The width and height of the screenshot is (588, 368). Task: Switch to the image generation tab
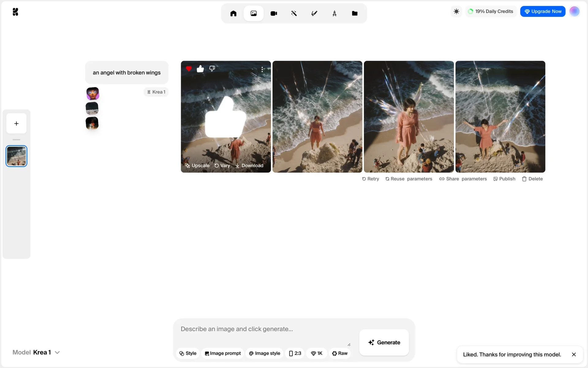point(254,13)
